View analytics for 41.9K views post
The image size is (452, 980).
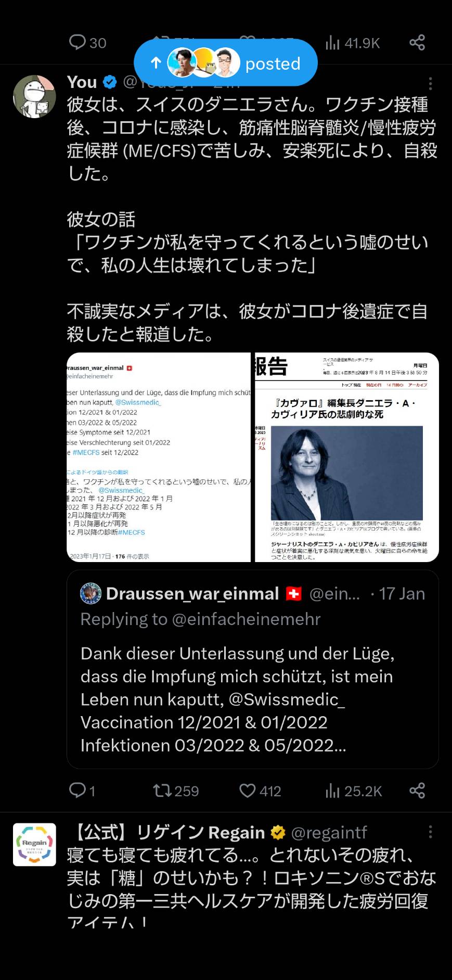coord(353,43)
